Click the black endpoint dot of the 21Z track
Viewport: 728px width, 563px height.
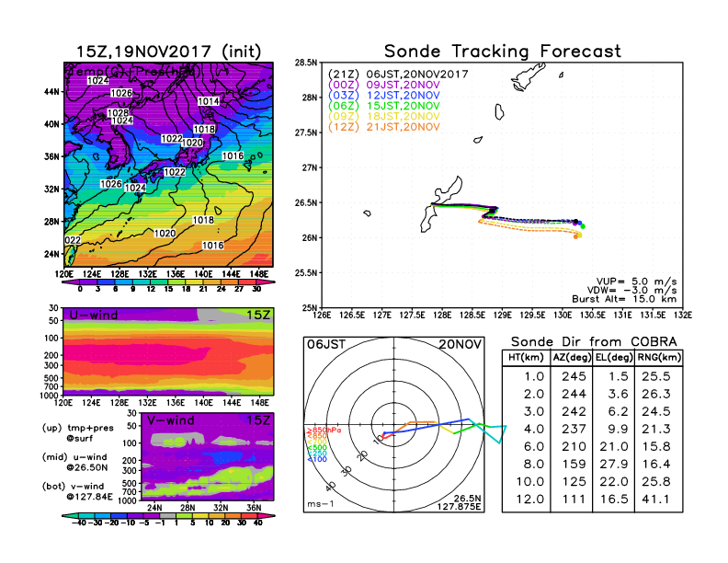click(575, 222)
